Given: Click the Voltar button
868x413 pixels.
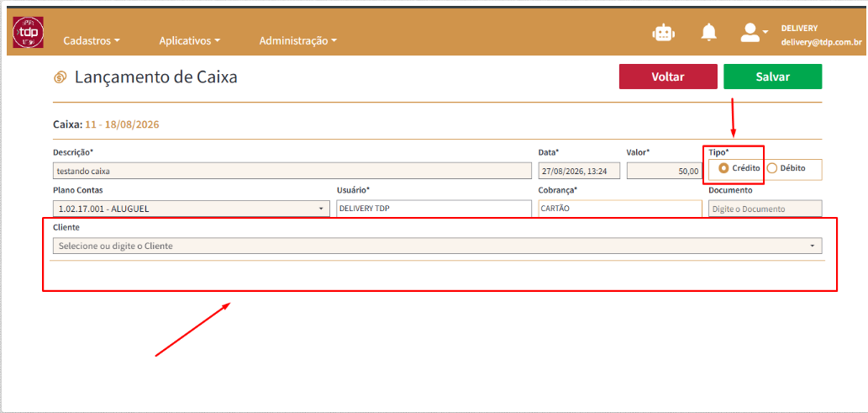Looking at the screenshot, I should coord(668,77).
